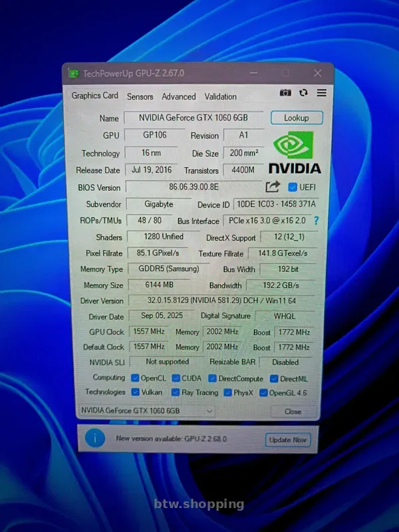
Task: Click the GPU Name text field
Action: coord(194,118)
